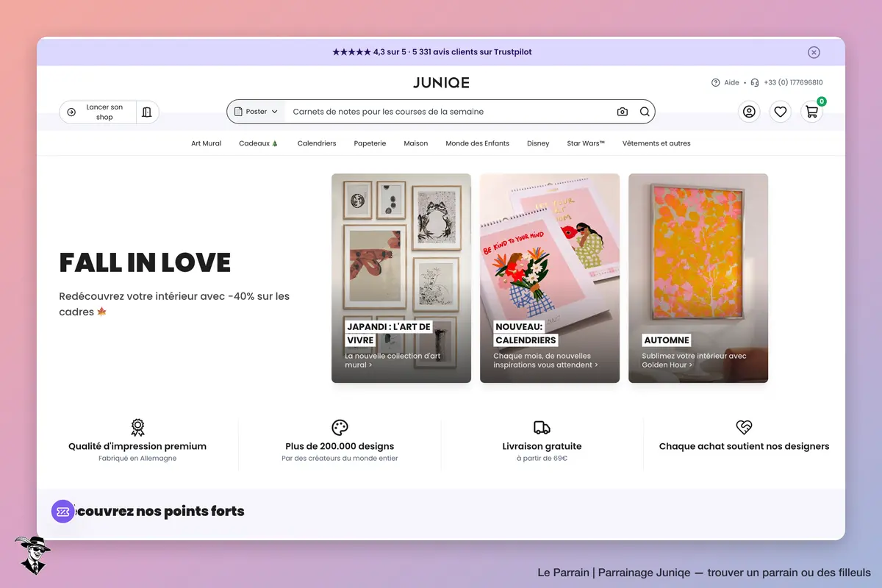The image size is (882, 588).
Task: Click the camera image search icon
Action: coord(623,112)
